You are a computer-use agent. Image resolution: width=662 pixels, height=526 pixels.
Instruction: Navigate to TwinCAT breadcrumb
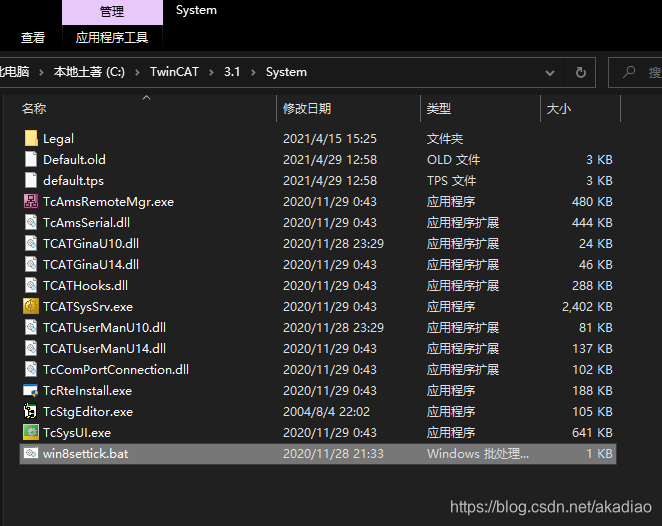[174, 72]
